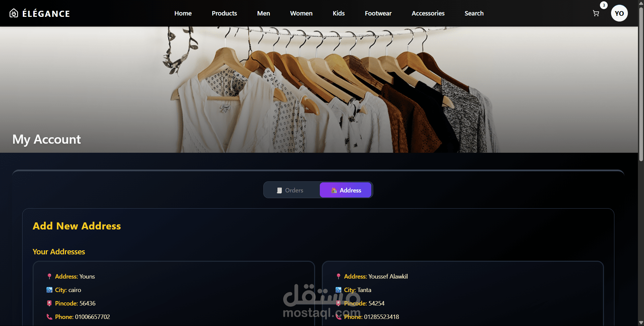Viewport: 644px width, 326px height.
Task: Select the city text Tanta
Action: click(364, 290)
